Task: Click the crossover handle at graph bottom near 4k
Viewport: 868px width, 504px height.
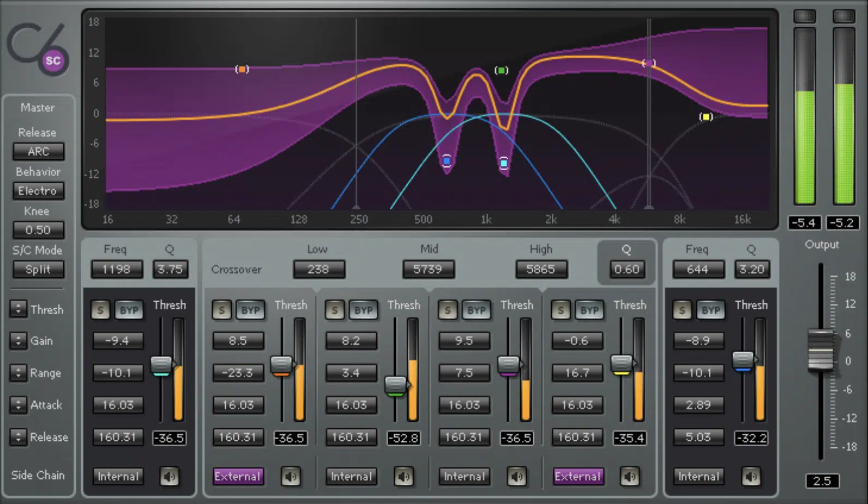Action: point(649,207)
